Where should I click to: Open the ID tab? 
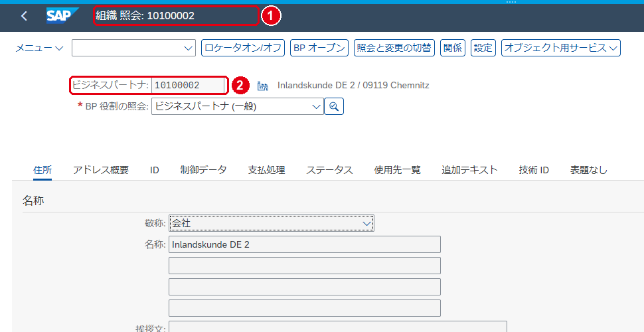coord(155,170)
